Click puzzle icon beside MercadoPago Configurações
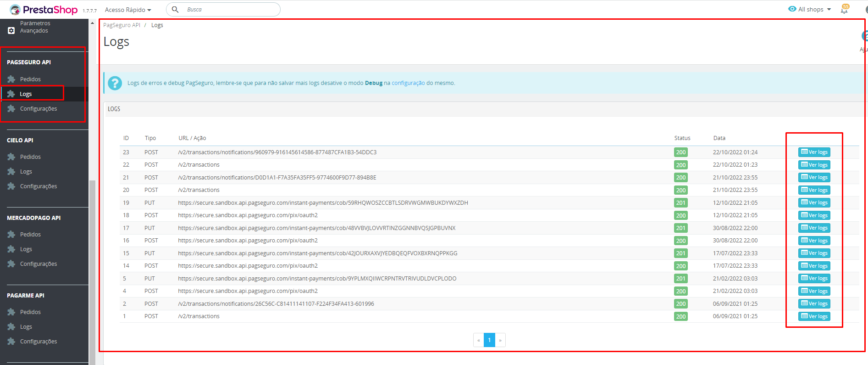 click(x=11, y=264)
